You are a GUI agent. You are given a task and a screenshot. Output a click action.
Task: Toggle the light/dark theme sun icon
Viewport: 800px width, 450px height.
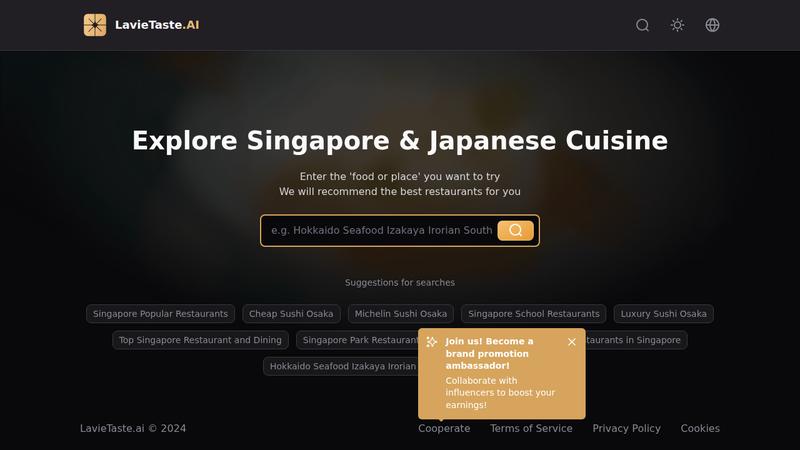pos(677,25)
